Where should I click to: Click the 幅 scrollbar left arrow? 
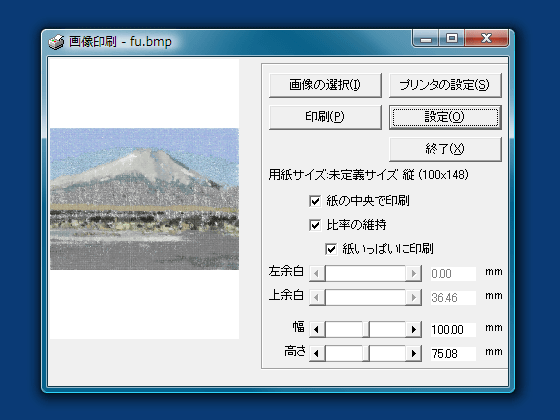[317, 329]
